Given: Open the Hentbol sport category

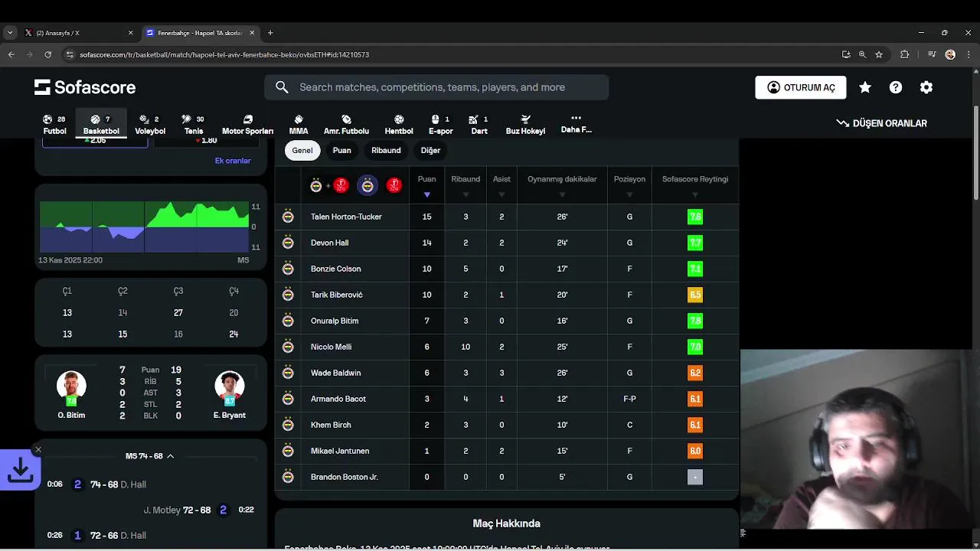Looking at the screenshot, I should 399,125.
